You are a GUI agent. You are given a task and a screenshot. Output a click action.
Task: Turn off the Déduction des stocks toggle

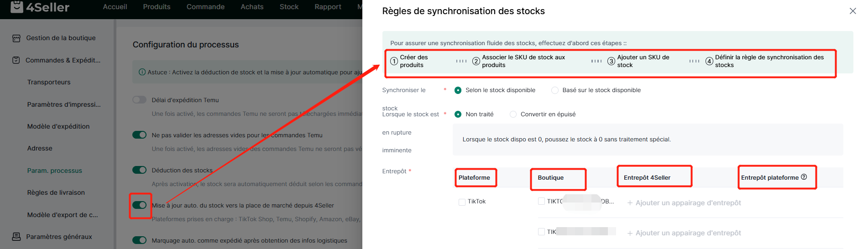coord(139,170)
